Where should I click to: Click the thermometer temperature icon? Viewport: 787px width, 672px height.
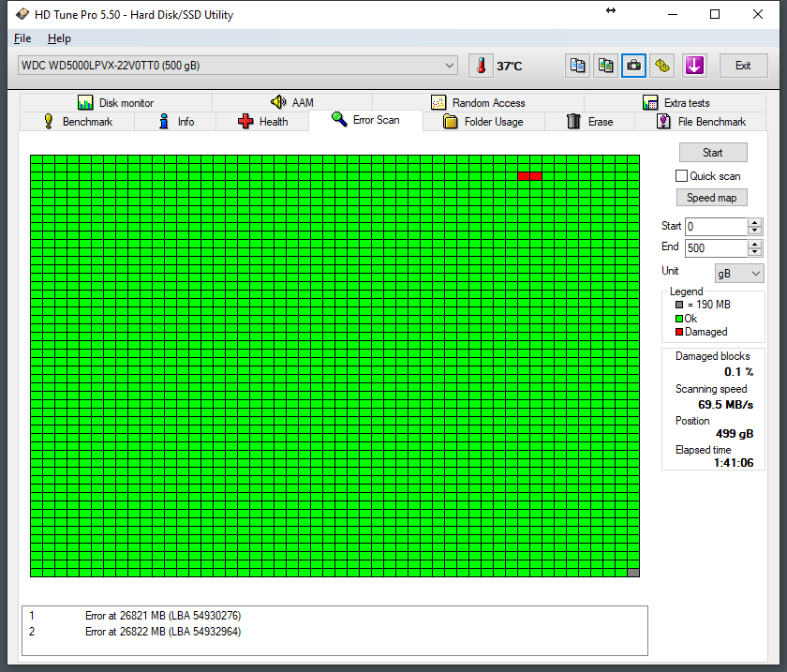(x=481, y=66)
